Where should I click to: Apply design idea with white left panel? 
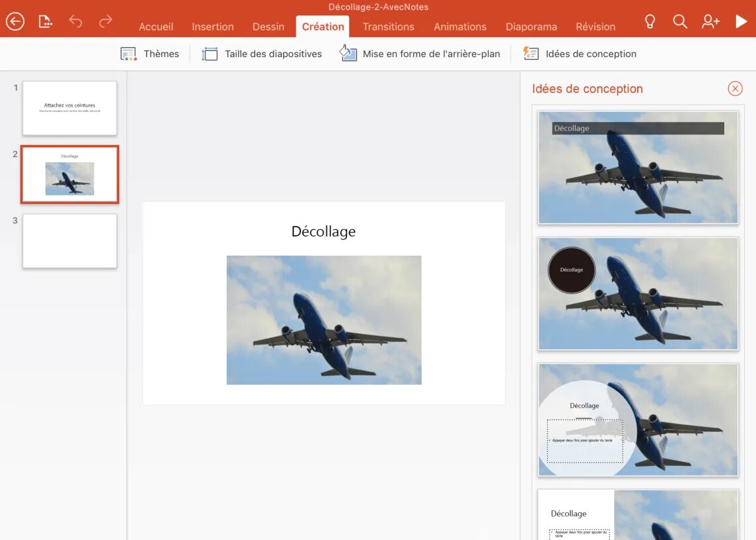click(x=638, y=514)
